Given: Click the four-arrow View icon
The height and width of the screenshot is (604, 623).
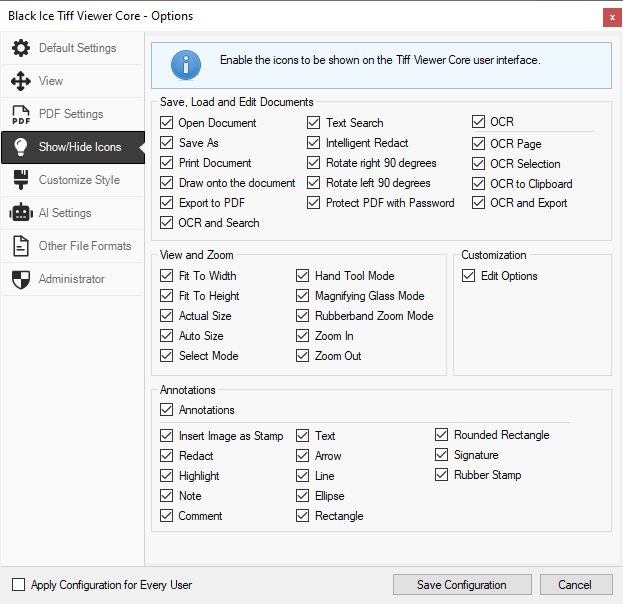Looking at the screenshot, I should pyautogui.click(x=21, y=81).
